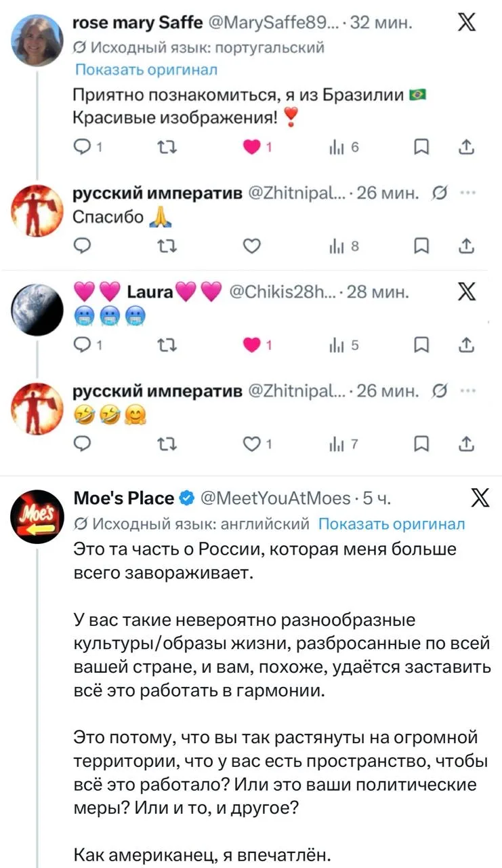Viewport: 502px width, 868px height.
Task: Show original Portuguese text via Показать оригинал
Action: 146,70
